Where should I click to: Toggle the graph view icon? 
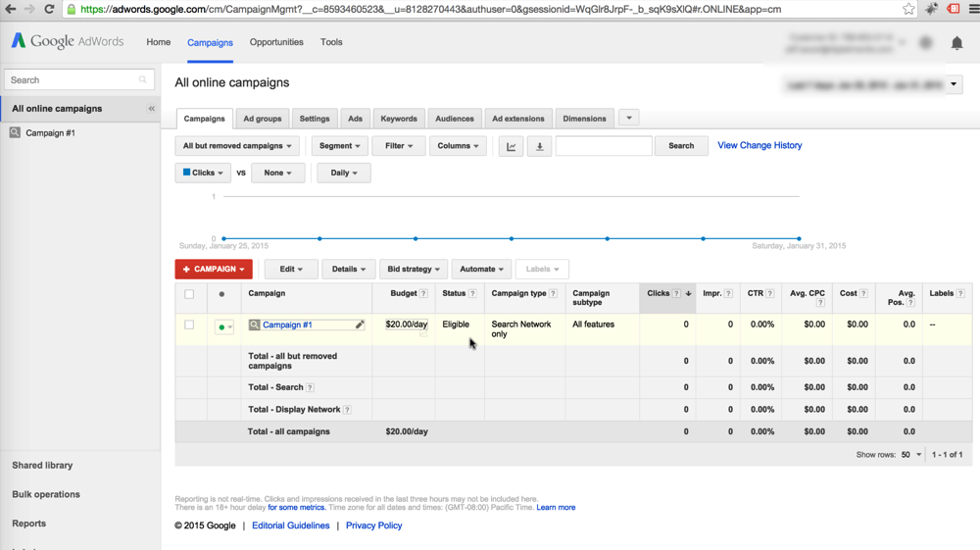512,146
